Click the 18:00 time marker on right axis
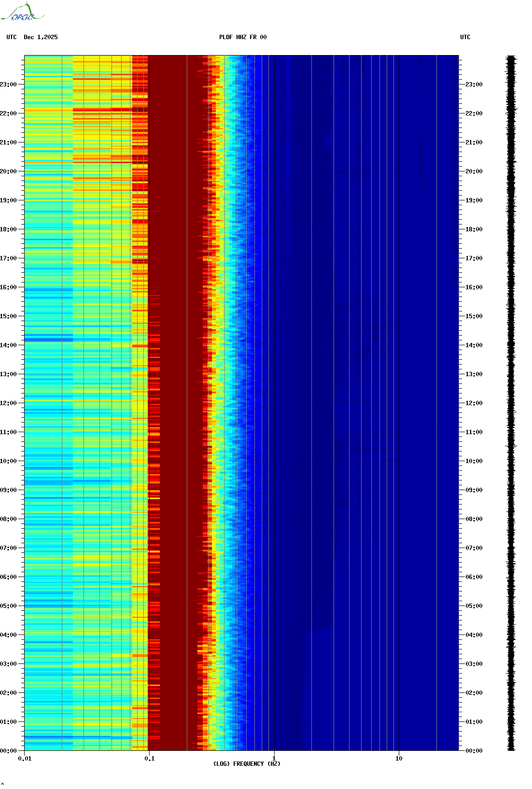This screenshot has width=532, height=789. tap(474, 229)
